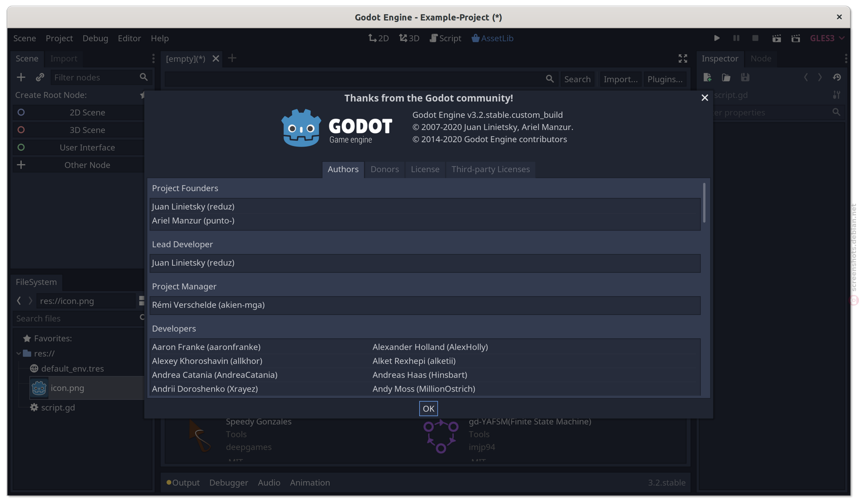Screen dimensions: 859x504
Task: Click the Import... button
Action: (621, 79)
